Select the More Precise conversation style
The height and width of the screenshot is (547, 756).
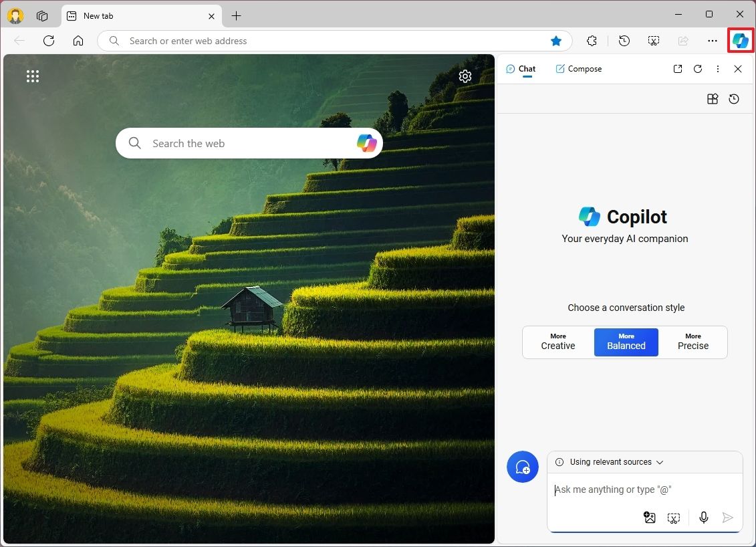[692, 342]
